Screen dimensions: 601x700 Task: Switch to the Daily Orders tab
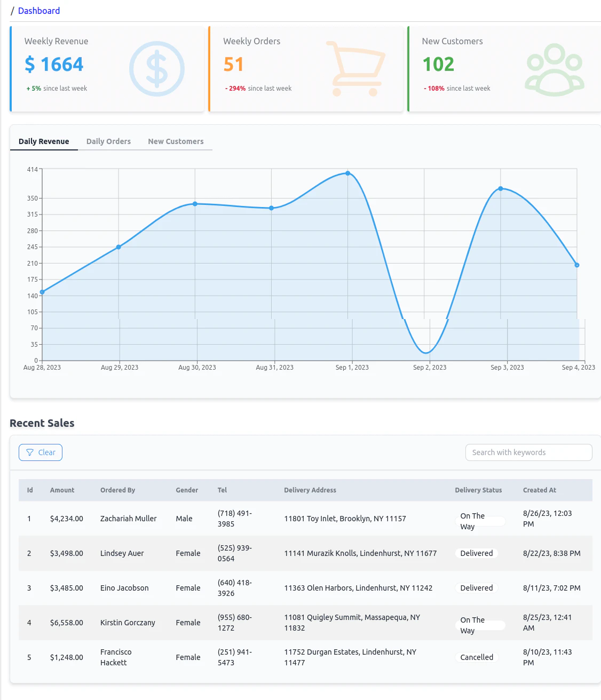(108, 141)
